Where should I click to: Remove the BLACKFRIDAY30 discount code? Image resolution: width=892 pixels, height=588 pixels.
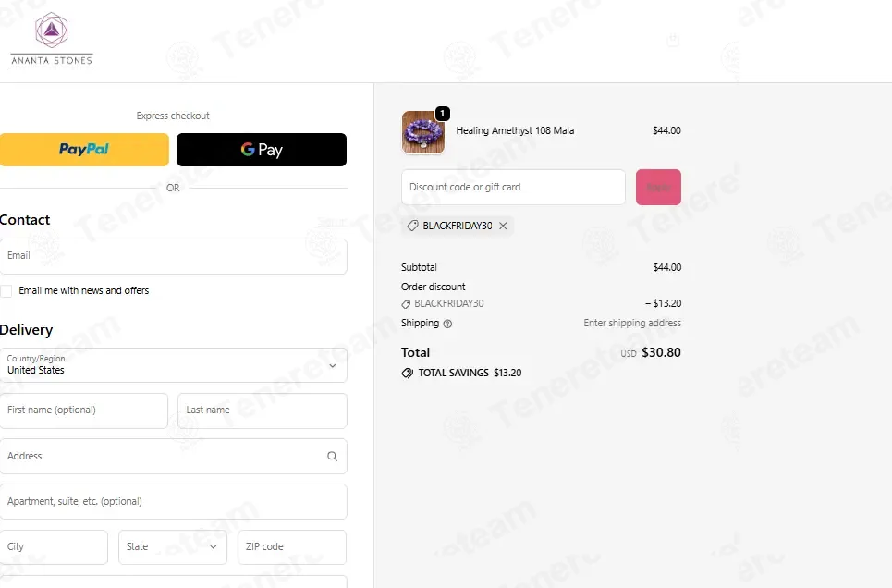coord(503,226)
